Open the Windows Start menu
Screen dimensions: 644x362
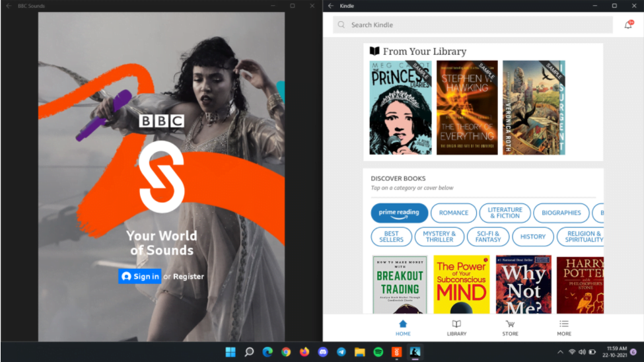coord(231,352)
